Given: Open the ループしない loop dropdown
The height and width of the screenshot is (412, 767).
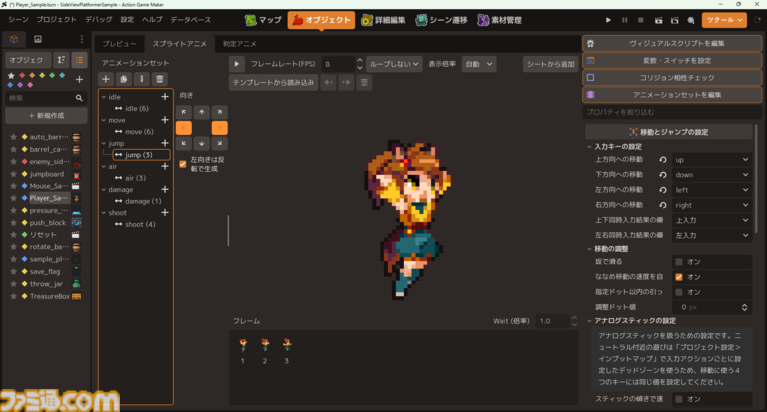Looking at the screenshot, I should coord(394,64).
